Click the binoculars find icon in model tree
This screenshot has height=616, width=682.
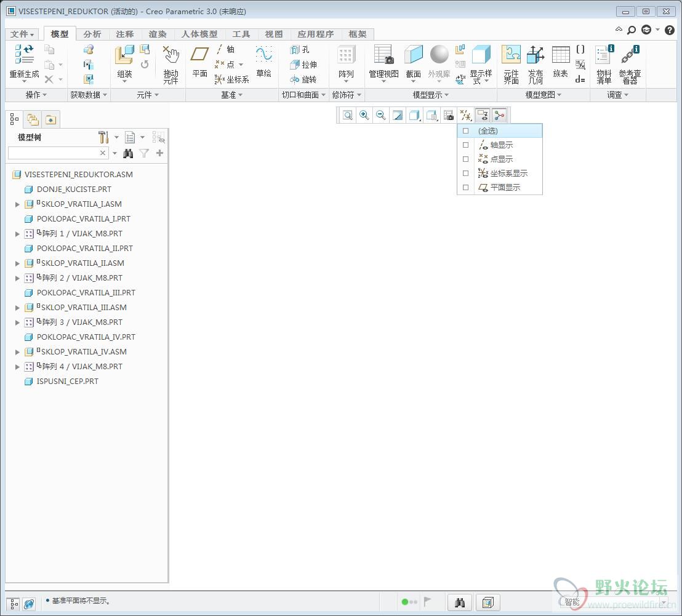pyautogui.click(x=128, y=153)
